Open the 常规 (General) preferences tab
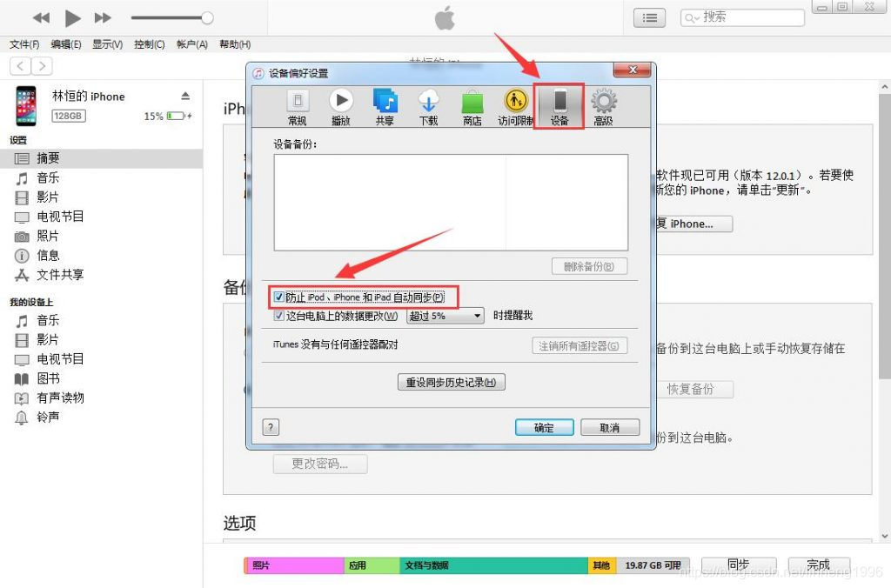The height and width of the screenshot is (588, 891). [x=298, y=107]
